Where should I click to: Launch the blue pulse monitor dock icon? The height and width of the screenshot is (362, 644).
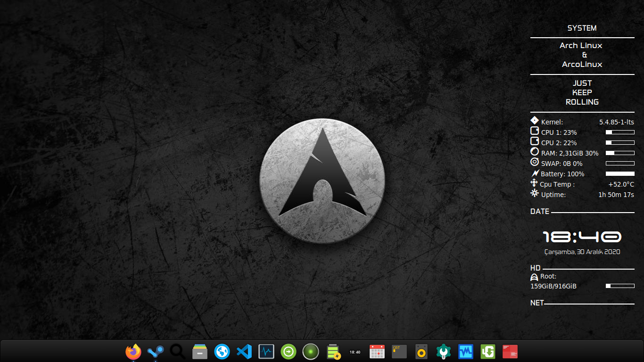pos(466,352)
